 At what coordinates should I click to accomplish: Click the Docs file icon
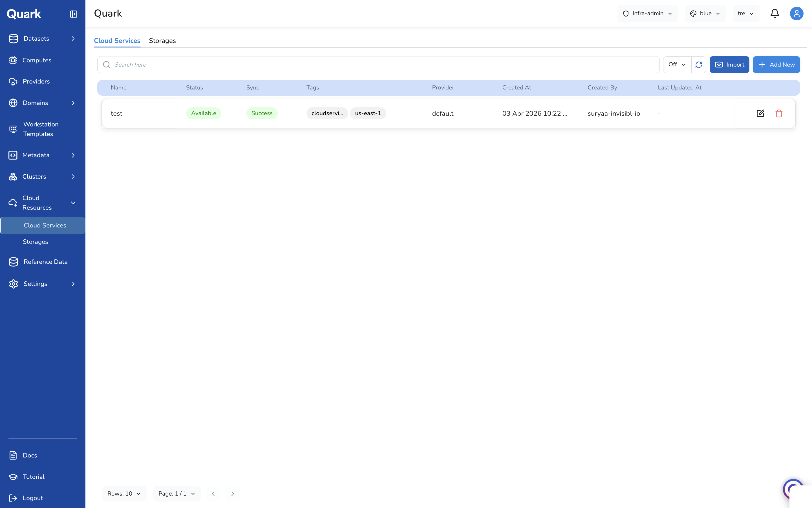[13, 455]
